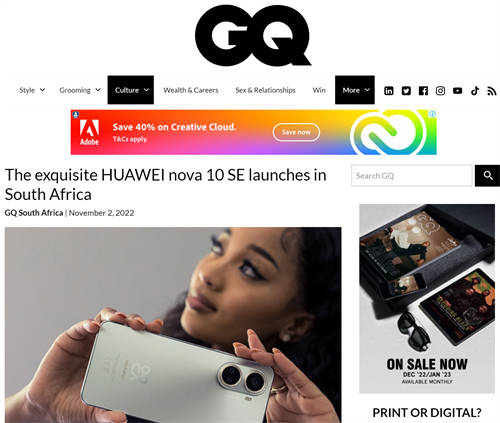Expand the Grooming menu dropdown

pyautogui.click(x=80, y=90)
